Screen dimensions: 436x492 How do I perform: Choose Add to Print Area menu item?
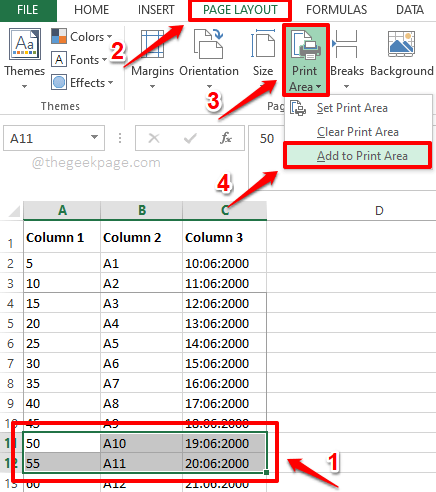coord(358,156)
